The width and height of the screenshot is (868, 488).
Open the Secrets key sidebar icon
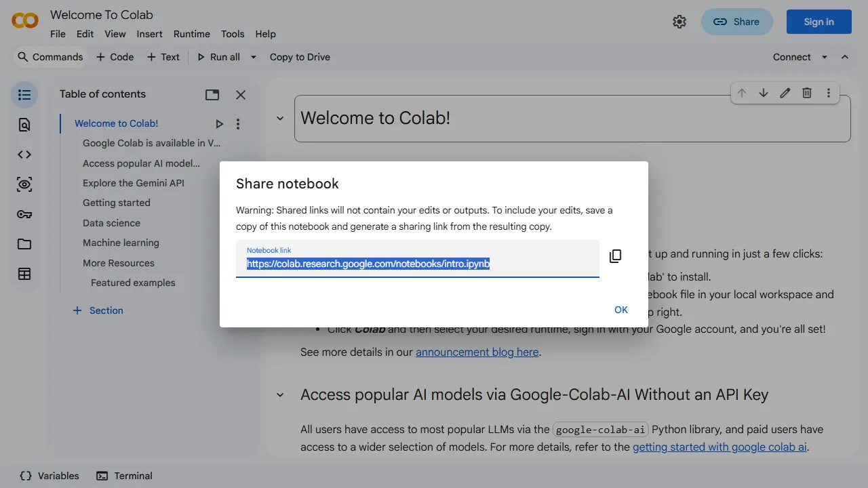click(24, 214)
